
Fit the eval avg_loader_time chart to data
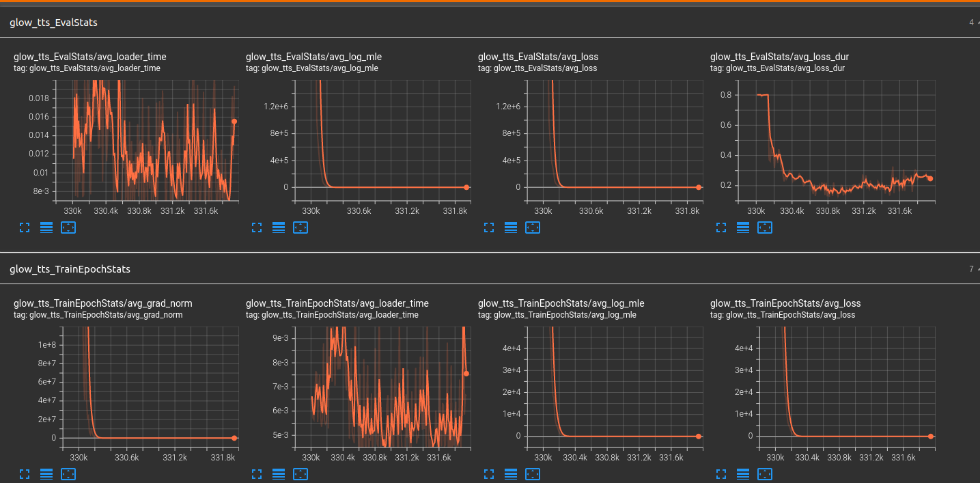pos(68,227)
